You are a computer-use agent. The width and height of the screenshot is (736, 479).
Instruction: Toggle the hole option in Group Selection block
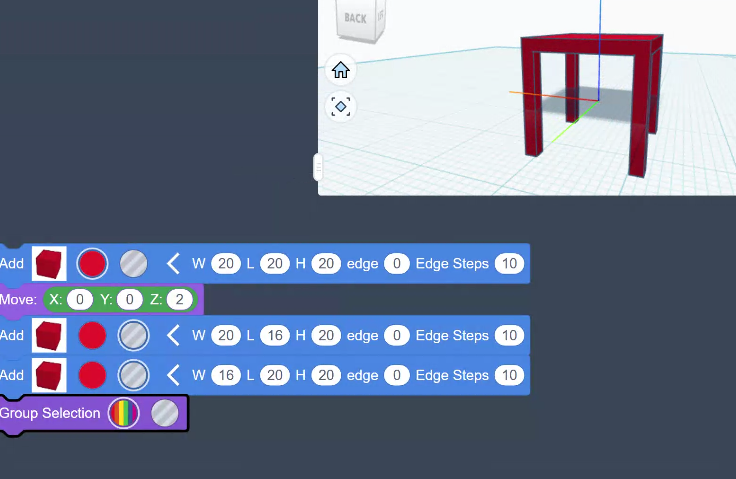(165, 413)
